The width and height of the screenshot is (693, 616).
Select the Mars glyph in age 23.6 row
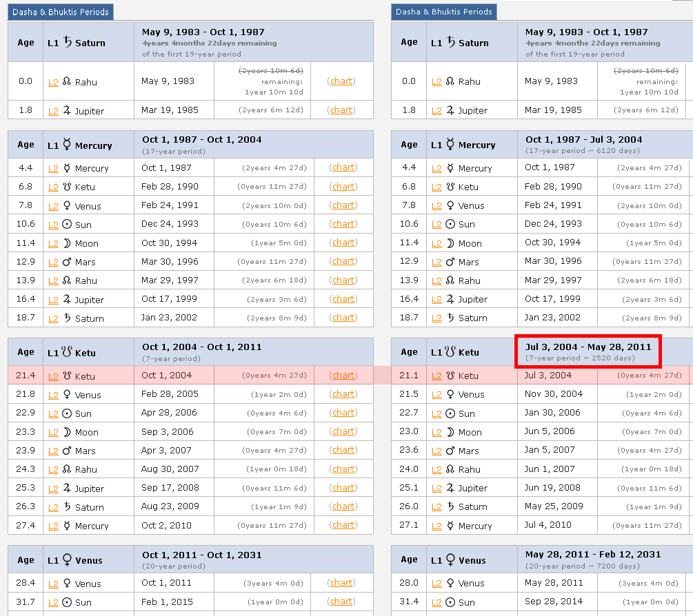point(450,451)
